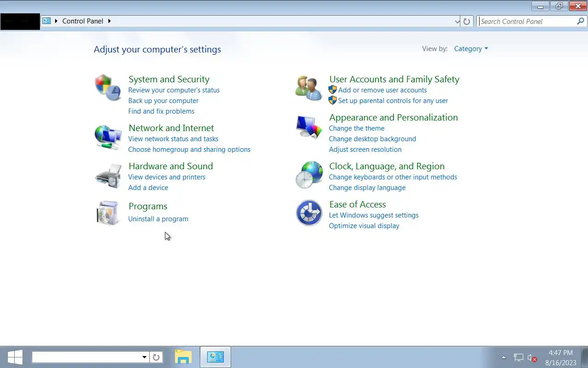Expand the arrow before Control Panel breadcrumb
This screenshot has height=368, width=588.
56,21
